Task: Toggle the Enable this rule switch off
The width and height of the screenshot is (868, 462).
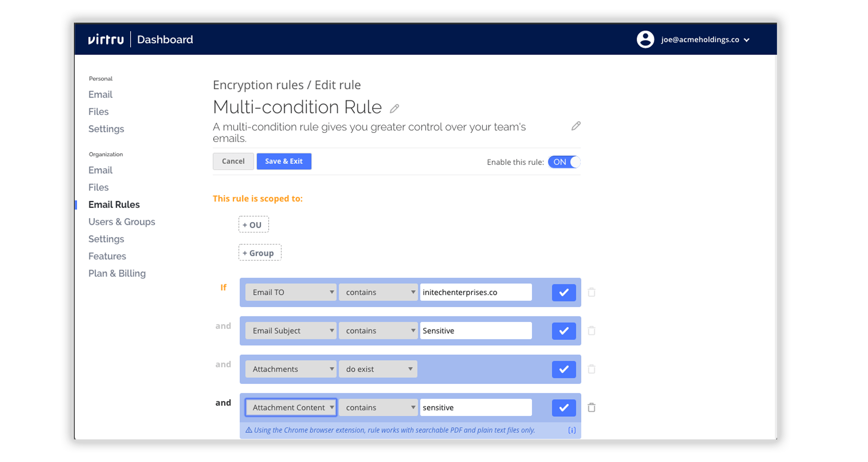Action: coord(564,162)
